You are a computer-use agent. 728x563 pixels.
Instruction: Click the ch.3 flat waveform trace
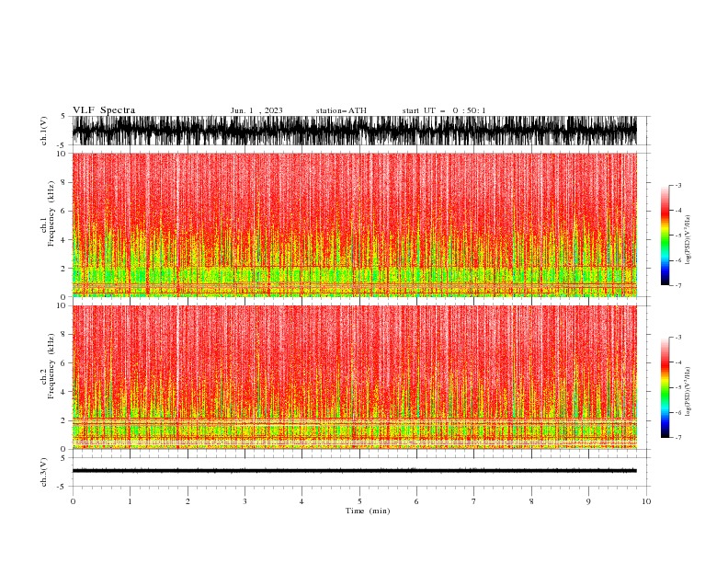(x=354, y=471)
